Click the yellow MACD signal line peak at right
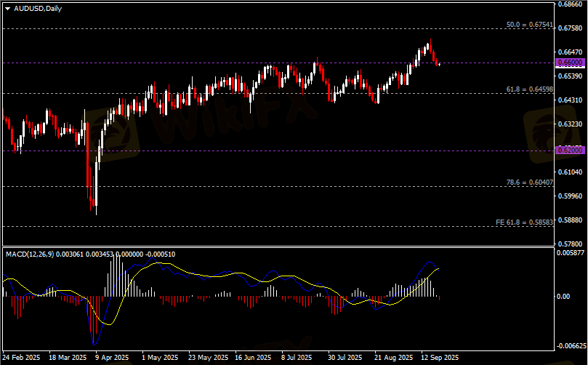This screenshot has height=365, width=588. [x=438, y=268]
